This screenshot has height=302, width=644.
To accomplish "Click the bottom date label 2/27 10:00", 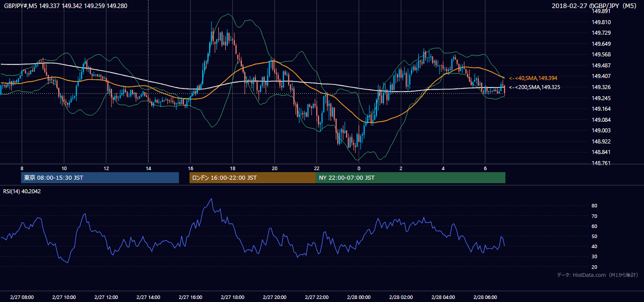I will pos(64,297).
